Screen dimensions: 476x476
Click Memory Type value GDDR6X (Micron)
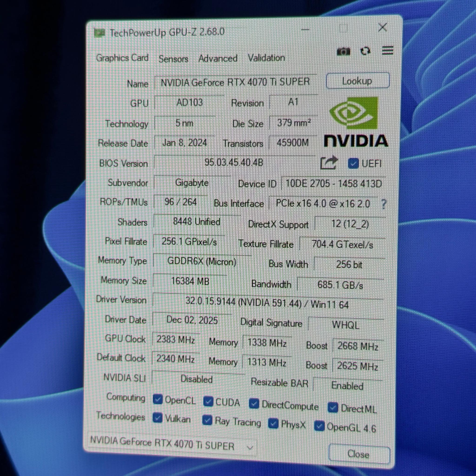tap(202, 261)
